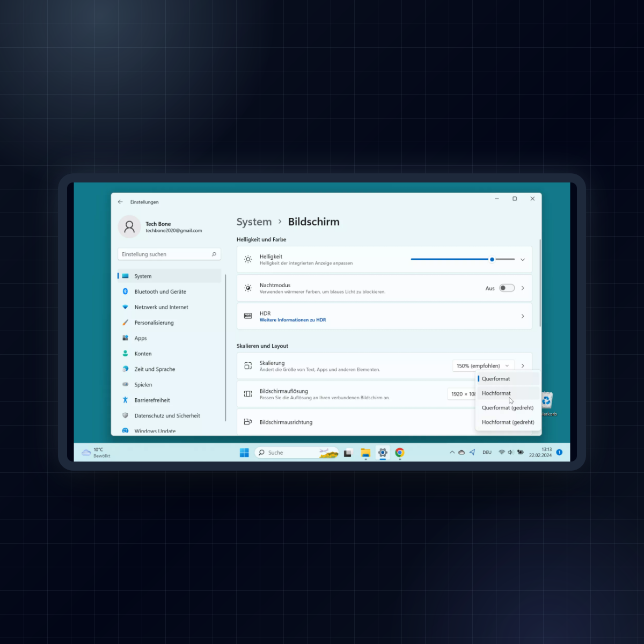644x644 pixels.
Task: Open File Explorer from the taskbar
Action: (365, 452)
